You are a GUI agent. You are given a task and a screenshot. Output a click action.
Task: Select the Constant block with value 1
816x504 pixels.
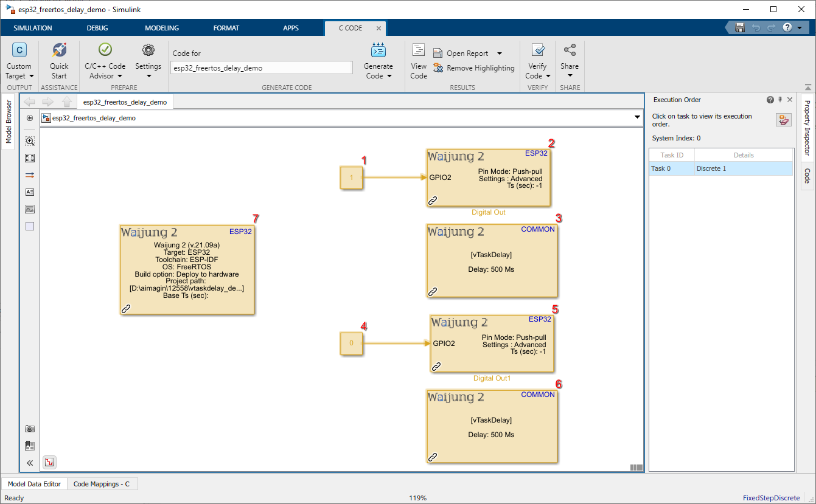[x=352, y=178]
